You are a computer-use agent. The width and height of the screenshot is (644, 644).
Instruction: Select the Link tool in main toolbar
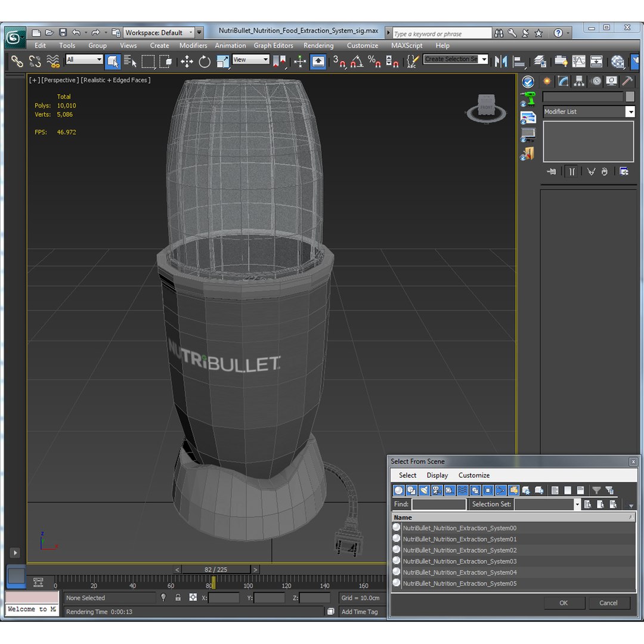(x=17, y=61)
